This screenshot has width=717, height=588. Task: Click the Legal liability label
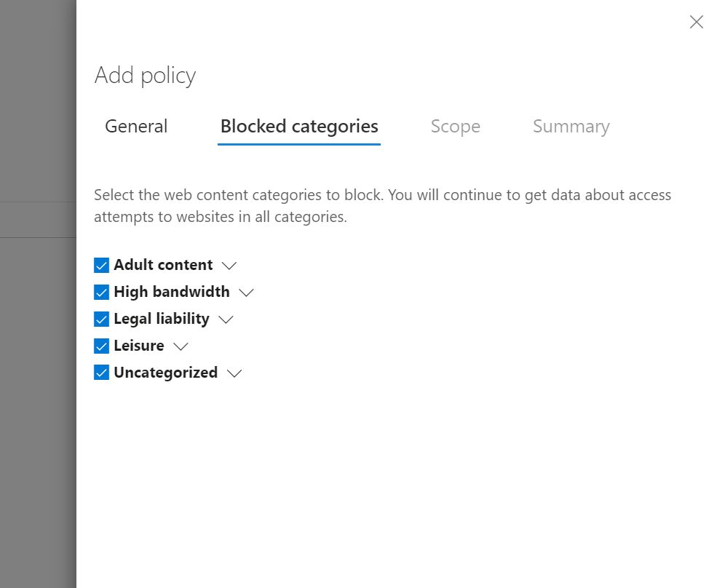(162, 319)
